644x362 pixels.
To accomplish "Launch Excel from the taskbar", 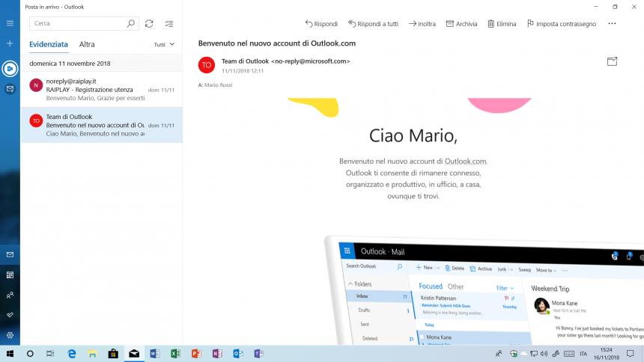I will point(175,353).
